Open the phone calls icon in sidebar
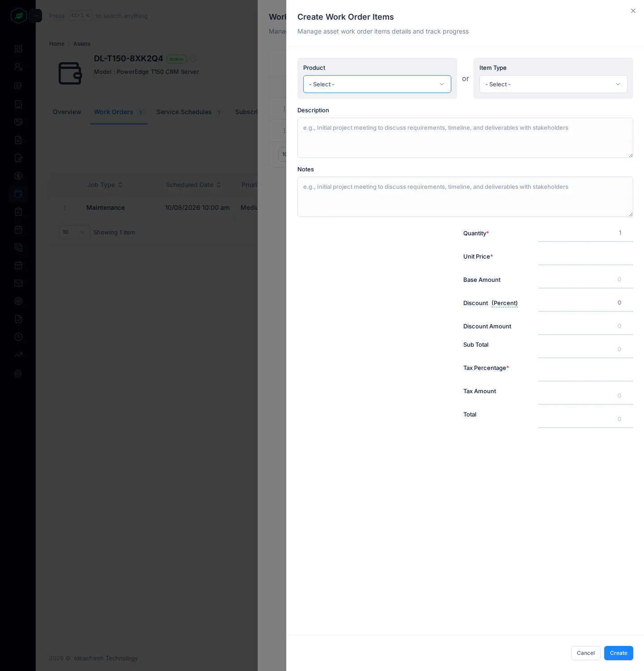The height and width of the screenshot is (671, 644). pos(18,247)
